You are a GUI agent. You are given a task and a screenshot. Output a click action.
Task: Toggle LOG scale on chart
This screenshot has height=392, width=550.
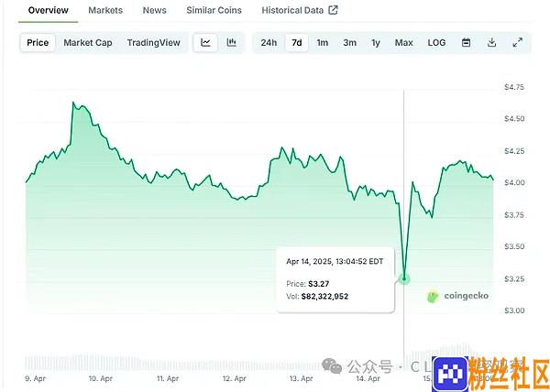pos(436,42)
